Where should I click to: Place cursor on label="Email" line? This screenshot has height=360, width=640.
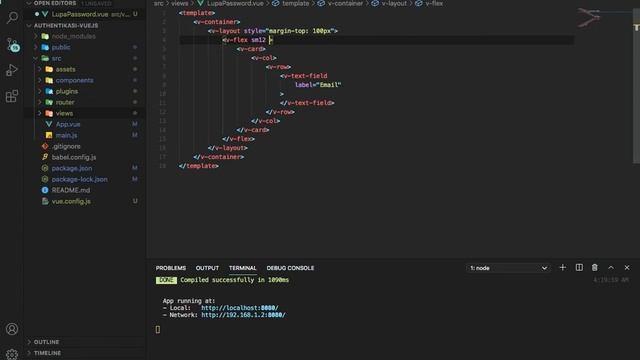(x=318, y=85)
